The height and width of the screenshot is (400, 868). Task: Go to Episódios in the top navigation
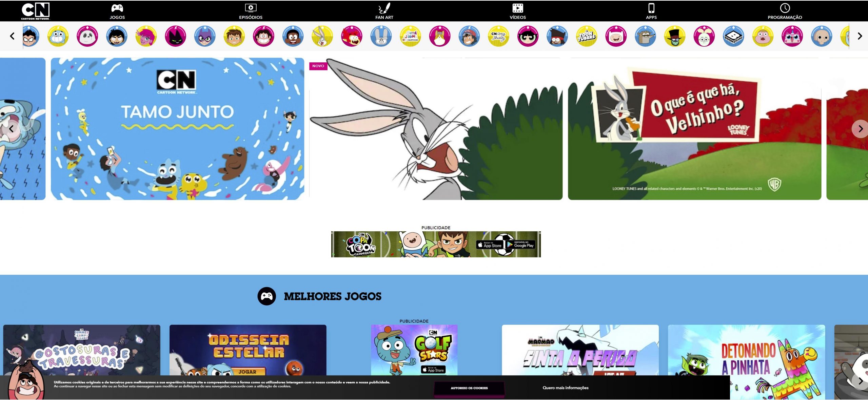(x=251, y=12)
